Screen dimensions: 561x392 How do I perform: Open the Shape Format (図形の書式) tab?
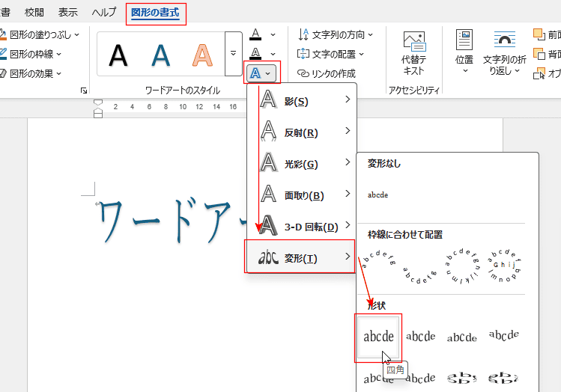pyautogui.click(x=155, y=13)
